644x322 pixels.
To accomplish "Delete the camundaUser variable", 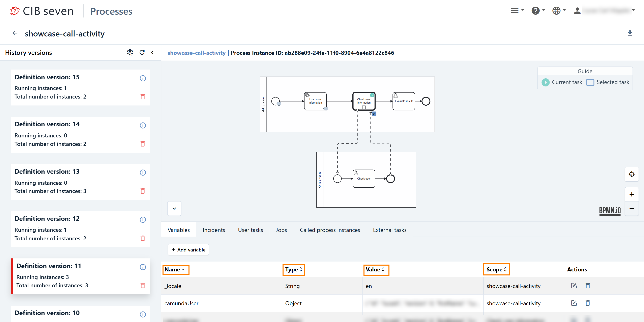I will coord(587,303).
